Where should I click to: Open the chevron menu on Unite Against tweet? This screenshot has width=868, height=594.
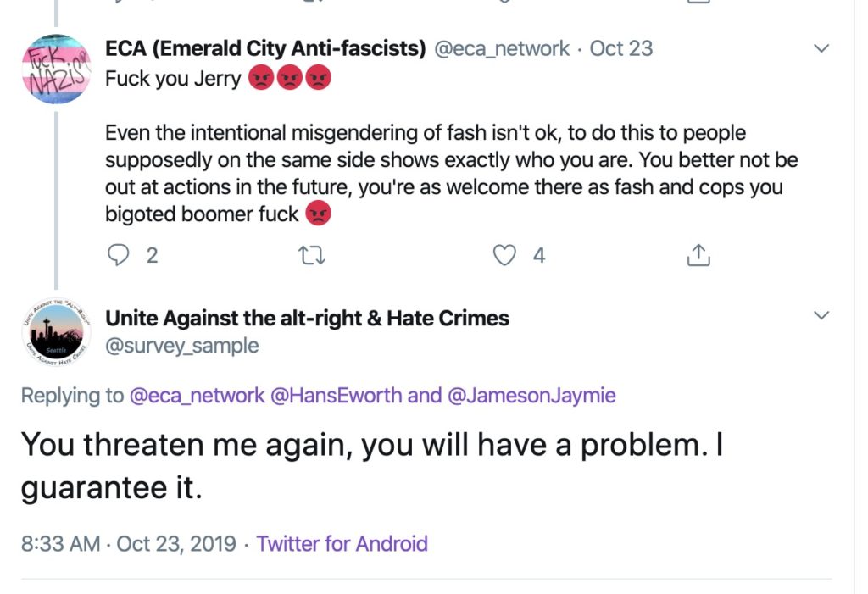(821, 316)
